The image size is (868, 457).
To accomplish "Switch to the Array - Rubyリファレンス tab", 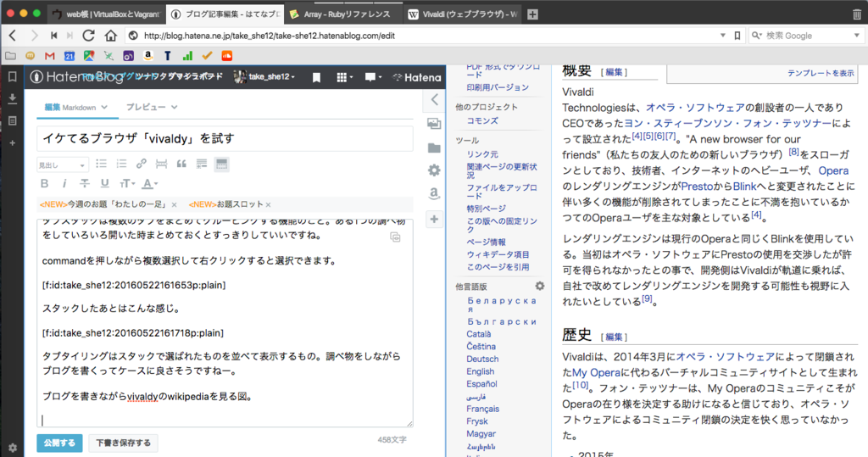I will tap(342, 14).
